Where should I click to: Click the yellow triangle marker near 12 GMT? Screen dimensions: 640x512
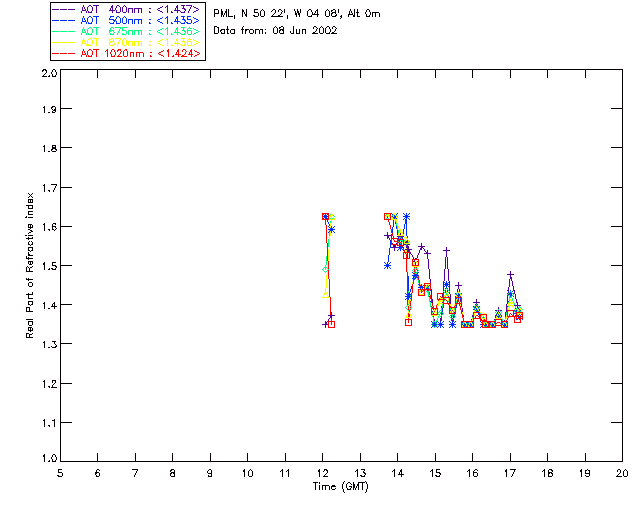326,293
